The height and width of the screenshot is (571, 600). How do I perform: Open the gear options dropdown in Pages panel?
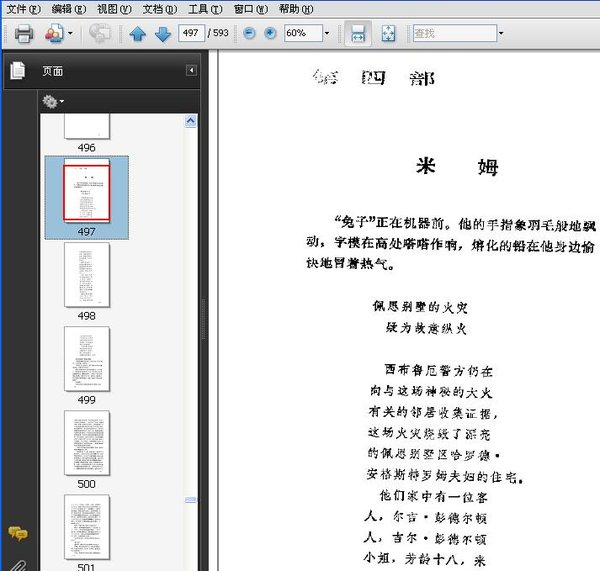[x=52, y=101]
